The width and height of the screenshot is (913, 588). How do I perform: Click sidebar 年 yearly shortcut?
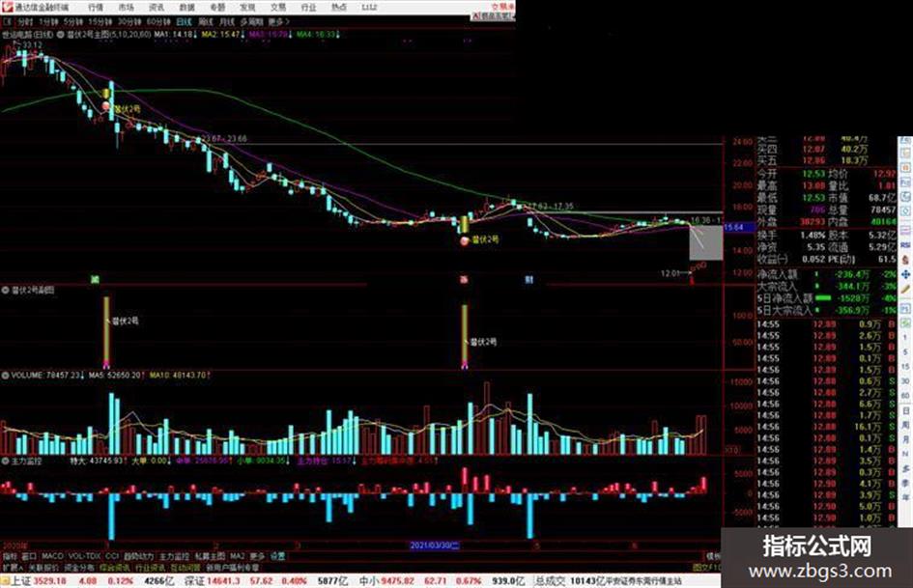point(905,498)
